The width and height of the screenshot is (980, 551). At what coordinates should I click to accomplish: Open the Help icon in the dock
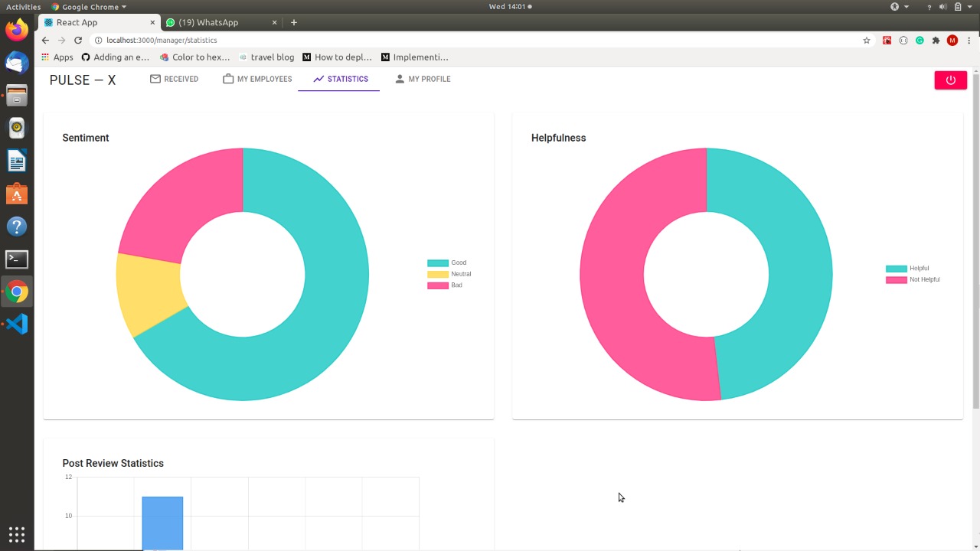click(17, 227)
